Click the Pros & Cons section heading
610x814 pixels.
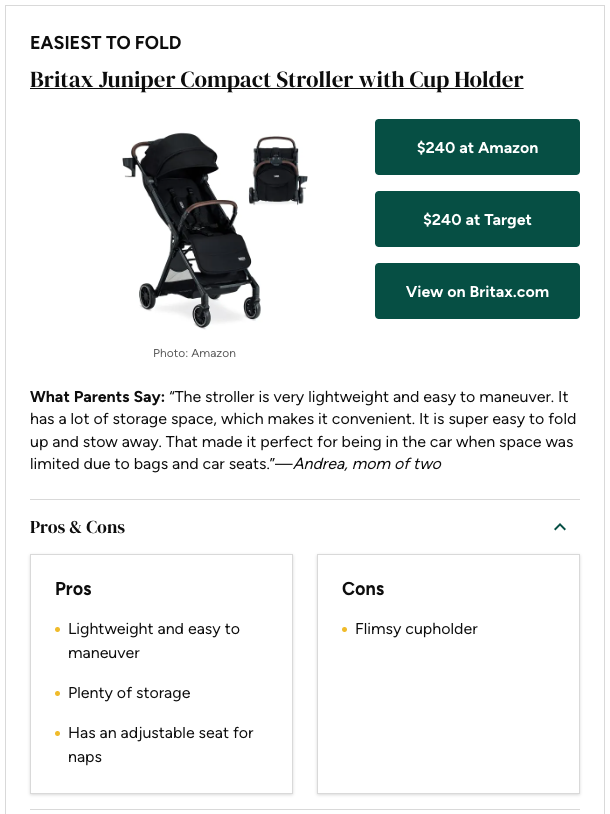tap(78, 527)
